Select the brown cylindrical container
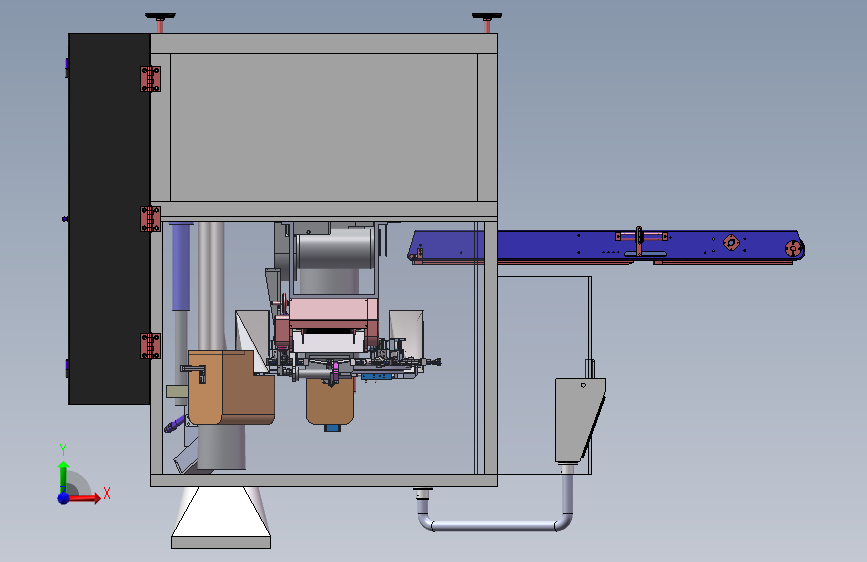This screenshot has width=867, height=562. click(330, 400)
